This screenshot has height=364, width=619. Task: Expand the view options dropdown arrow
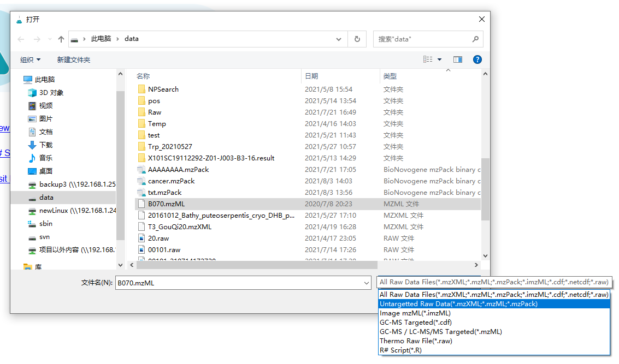click(439, 59)
